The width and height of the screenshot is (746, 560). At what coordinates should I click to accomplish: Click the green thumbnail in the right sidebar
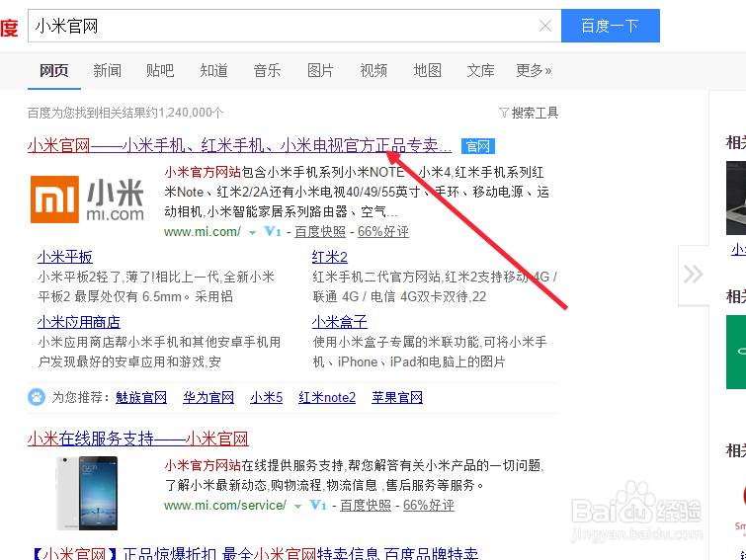click(x=736, y=352)
